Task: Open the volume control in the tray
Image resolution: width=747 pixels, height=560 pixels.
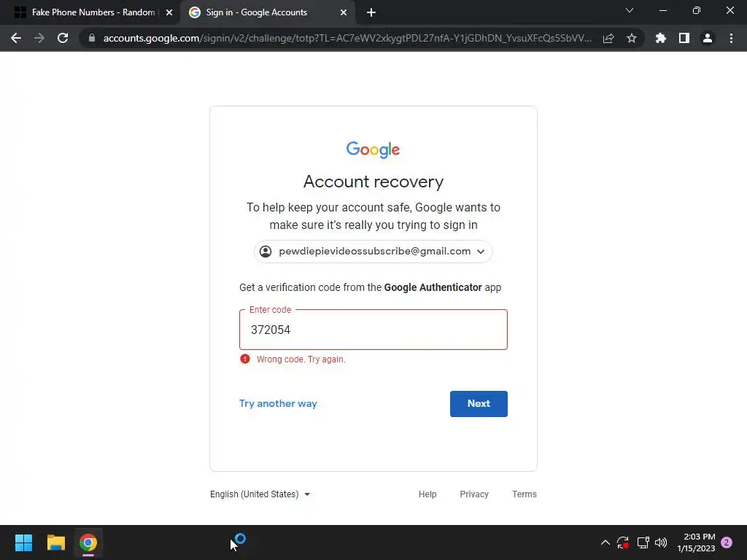Action: click(661, 542)
